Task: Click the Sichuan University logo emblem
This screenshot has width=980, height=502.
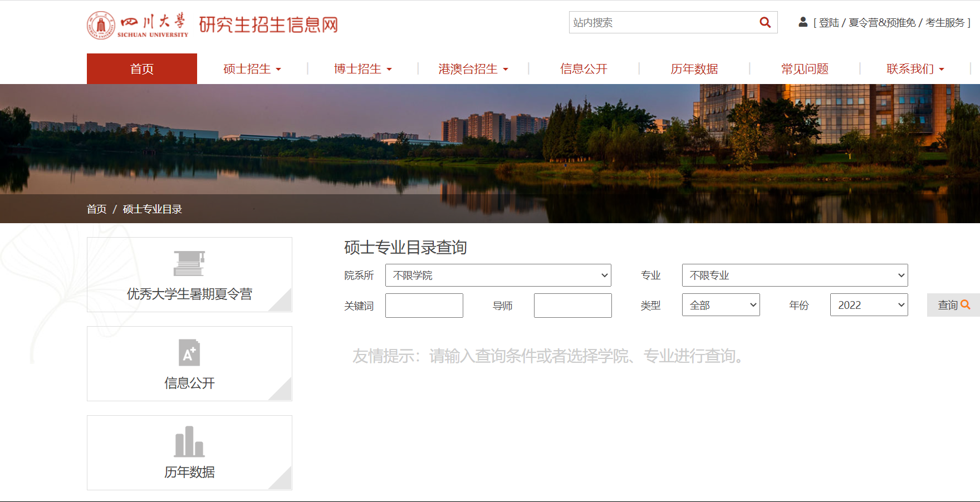Action: [x=101, y=25]
